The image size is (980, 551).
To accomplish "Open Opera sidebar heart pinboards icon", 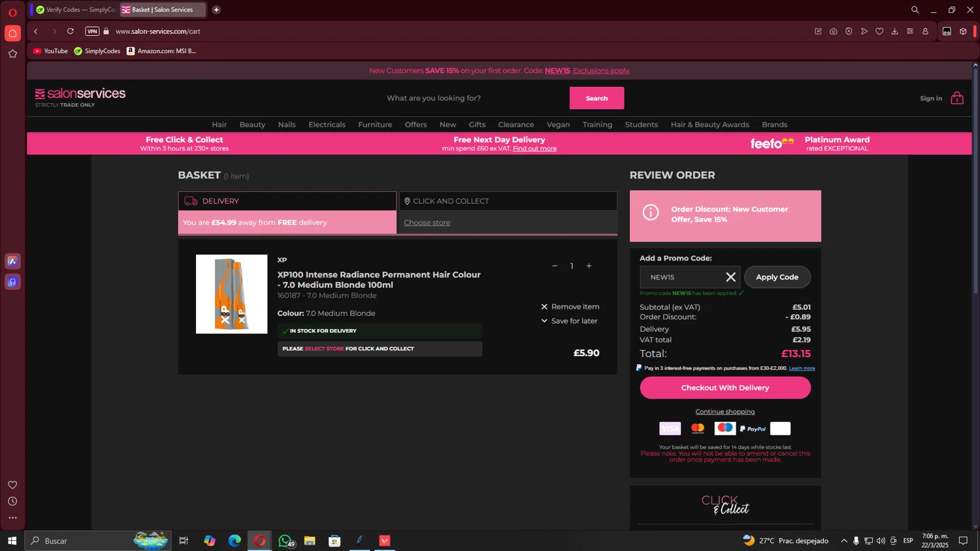I will 12,484.
